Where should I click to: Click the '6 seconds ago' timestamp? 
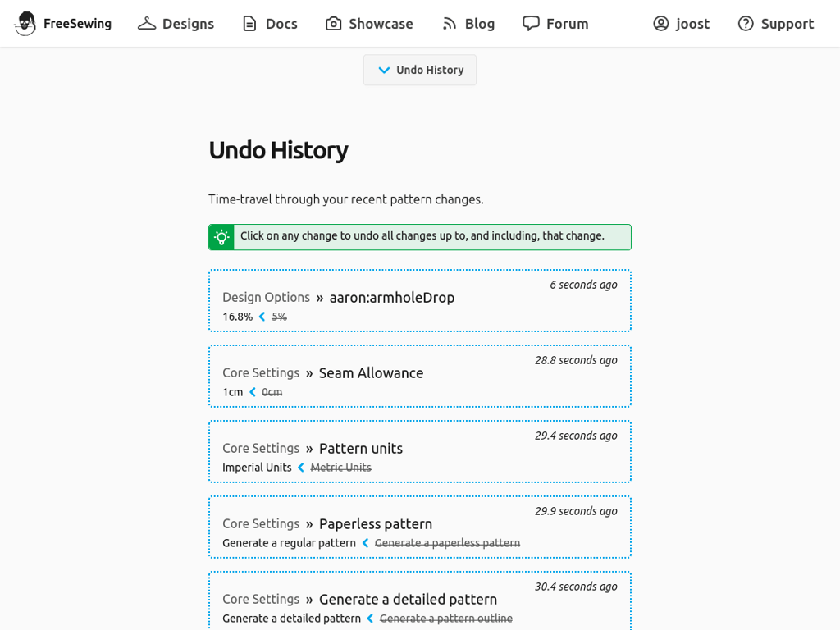(583, 285)
